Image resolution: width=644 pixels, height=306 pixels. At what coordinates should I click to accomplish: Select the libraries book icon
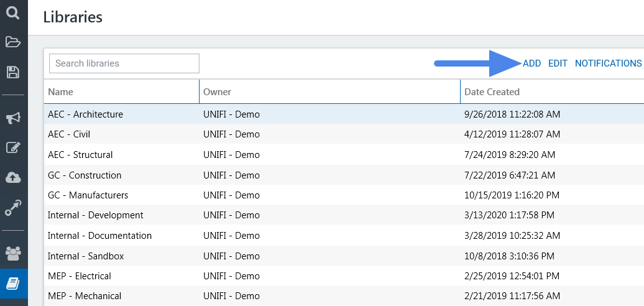point(13,284)
